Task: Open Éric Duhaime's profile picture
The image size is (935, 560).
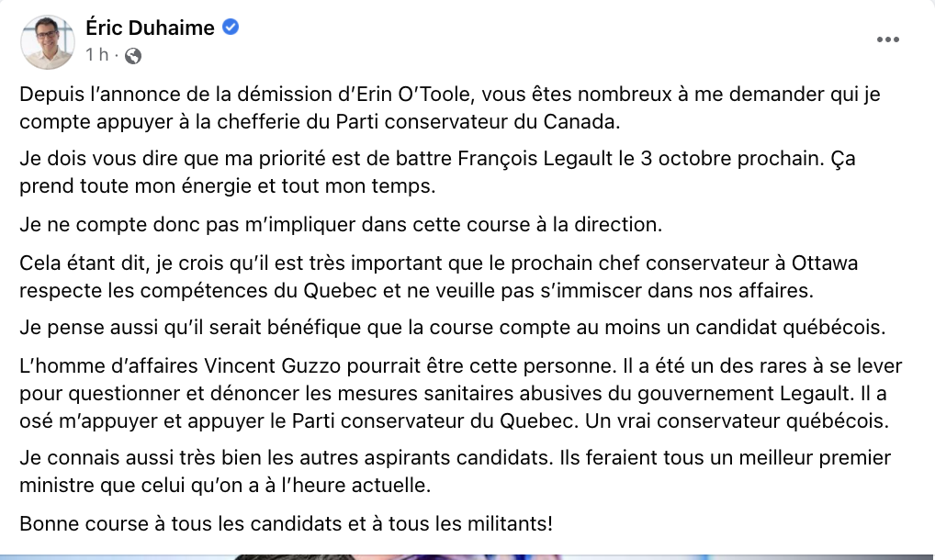Action: [48, 42]
